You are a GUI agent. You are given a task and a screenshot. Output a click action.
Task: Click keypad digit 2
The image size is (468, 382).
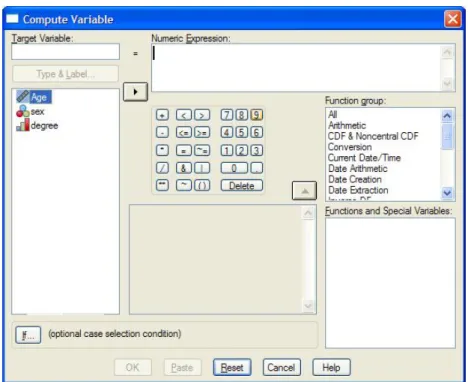[242, 150]
